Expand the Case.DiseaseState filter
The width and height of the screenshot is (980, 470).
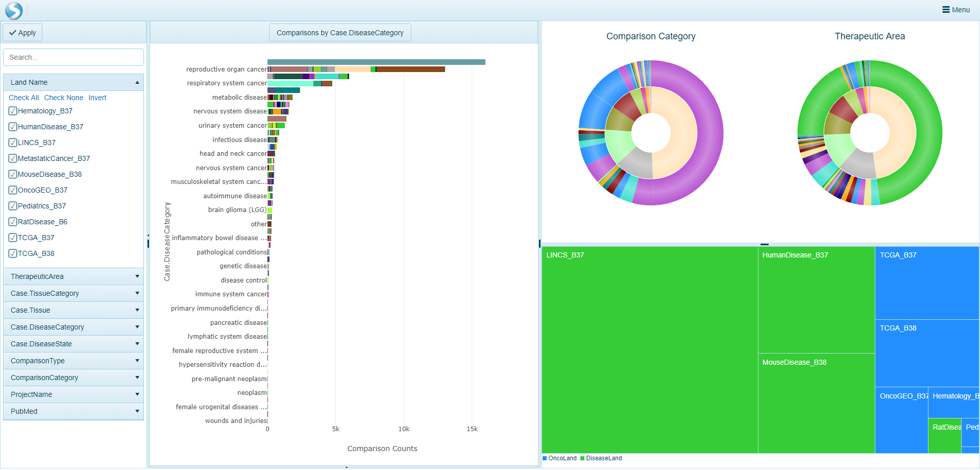137,344
